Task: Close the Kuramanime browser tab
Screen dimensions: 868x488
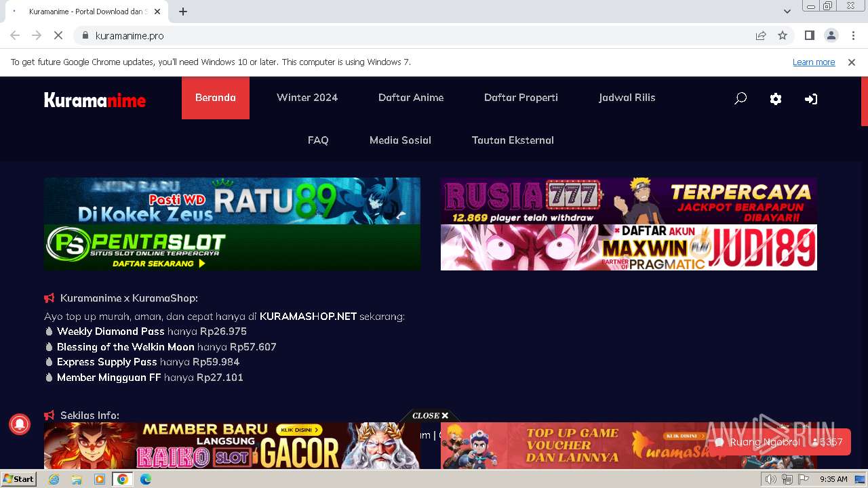Action: 157,12
